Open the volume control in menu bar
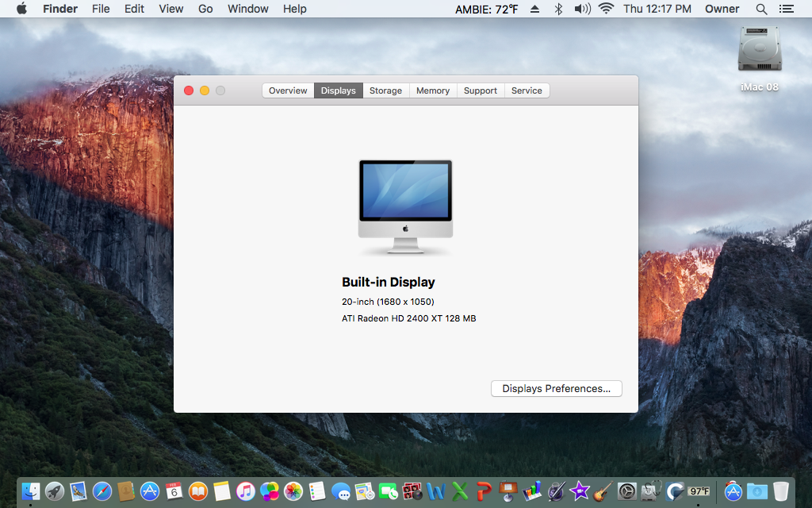812x508 pixels. [583, 9]
